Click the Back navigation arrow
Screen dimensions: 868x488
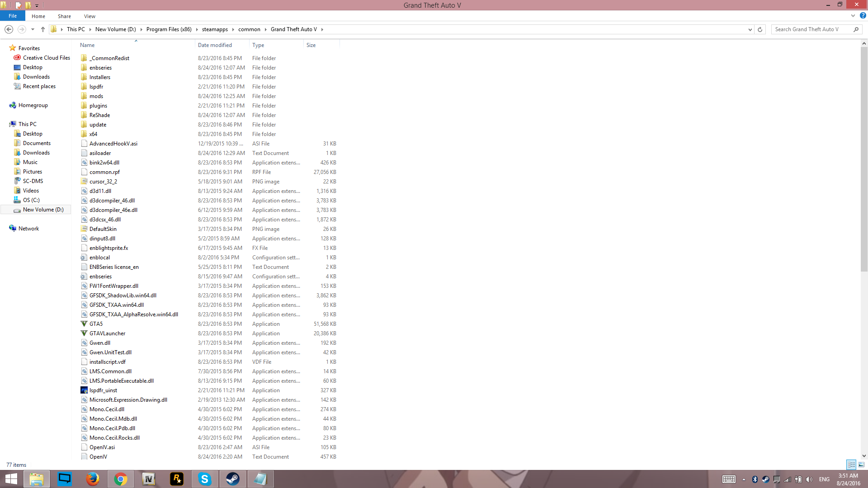point(9,29)
